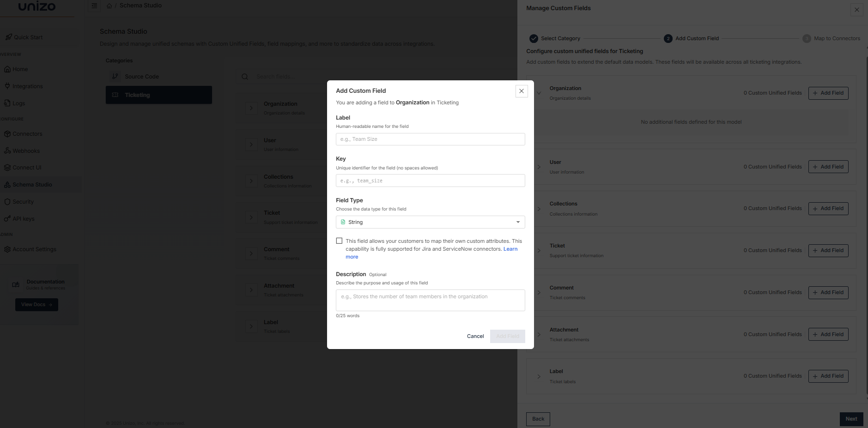The width and height of the screenshot is (868, 428).
Task: Select the Home icon in the sidebar
Action: pyautogui.click(x=7, y=69)
